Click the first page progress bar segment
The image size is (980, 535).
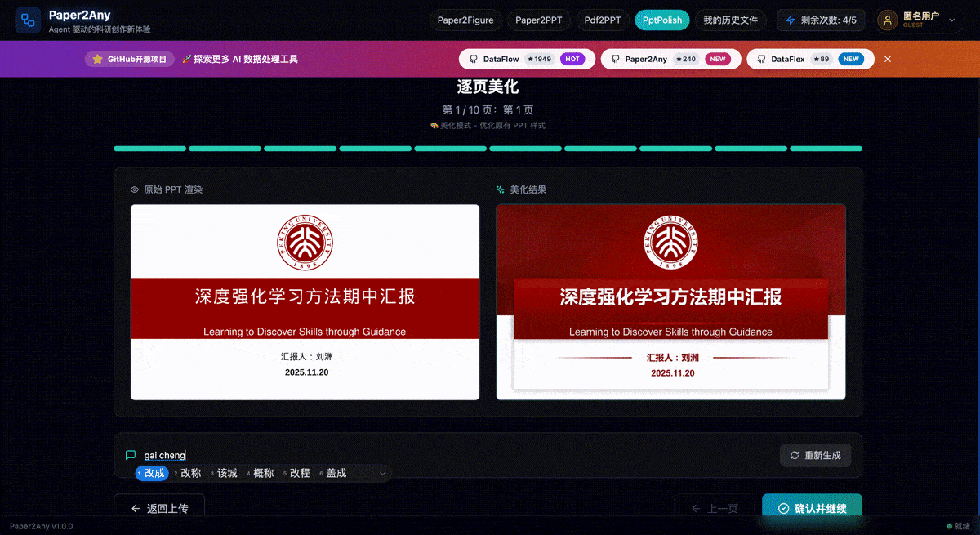tap(150, 149)
